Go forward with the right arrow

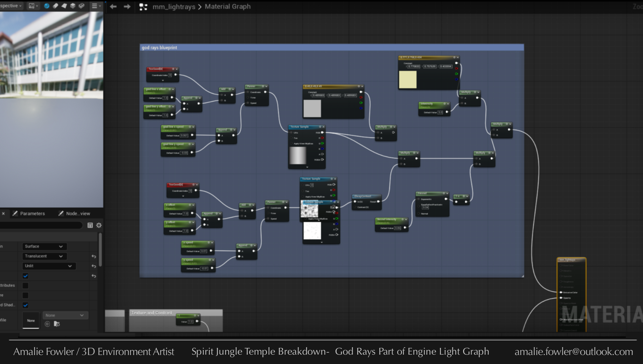(x=127, y=6)
